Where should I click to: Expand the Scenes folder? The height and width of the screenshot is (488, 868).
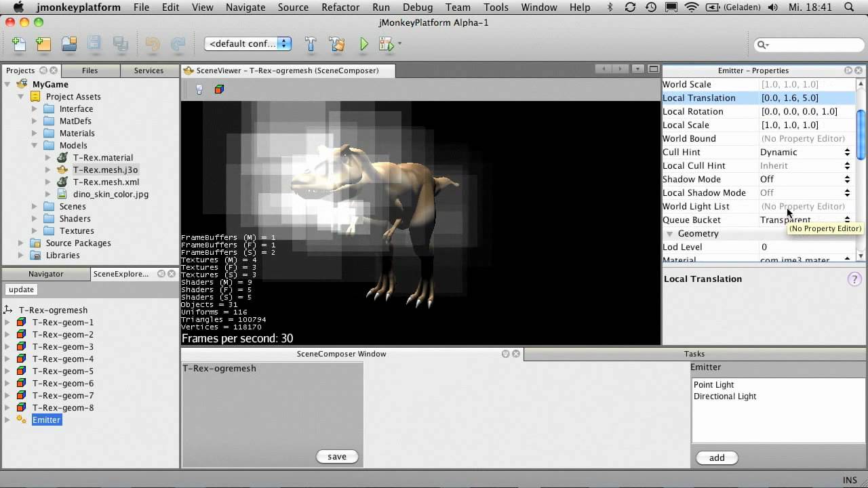click(35, 207)
